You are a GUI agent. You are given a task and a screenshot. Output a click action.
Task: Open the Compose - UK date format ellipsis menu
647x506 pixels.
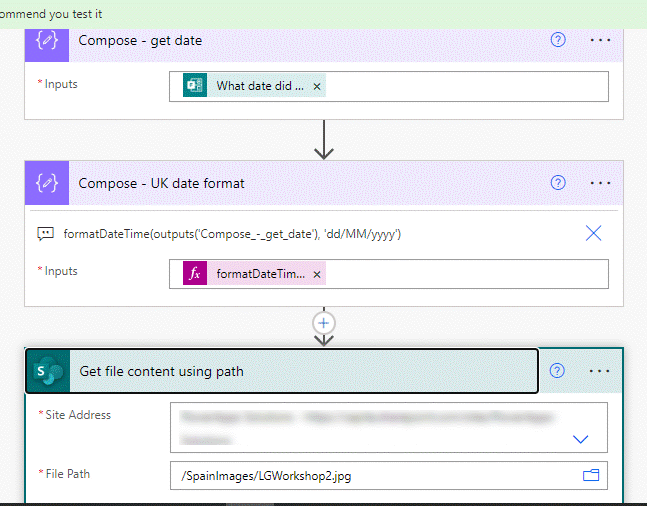point(600,183)
